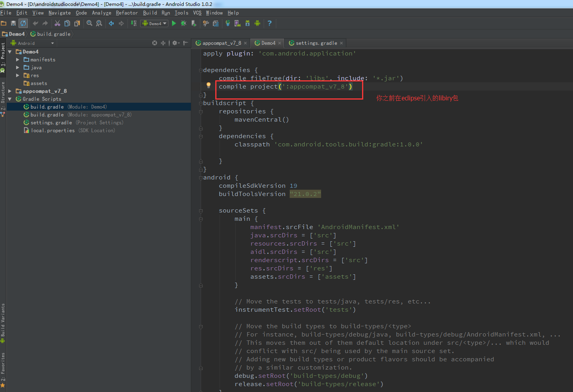
Task: Click the Redo arrow icon
Action: [45, 23]
